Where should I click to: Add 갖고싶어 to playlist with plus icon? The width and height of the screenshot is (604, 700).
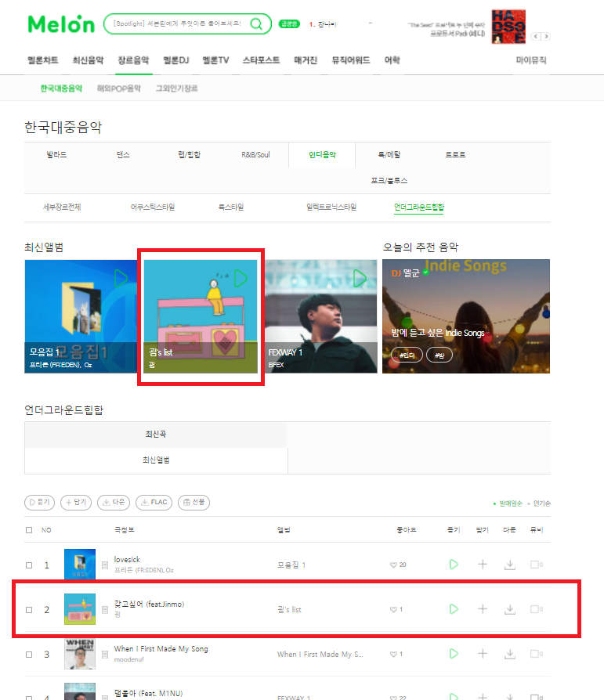(x=483, y=609)
